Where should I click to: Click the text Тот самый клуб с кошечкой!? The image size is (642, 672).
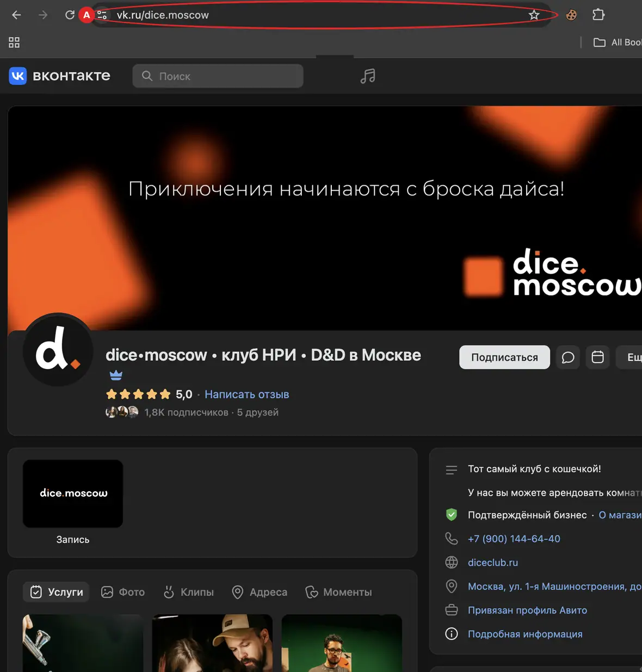click(534, 469)
